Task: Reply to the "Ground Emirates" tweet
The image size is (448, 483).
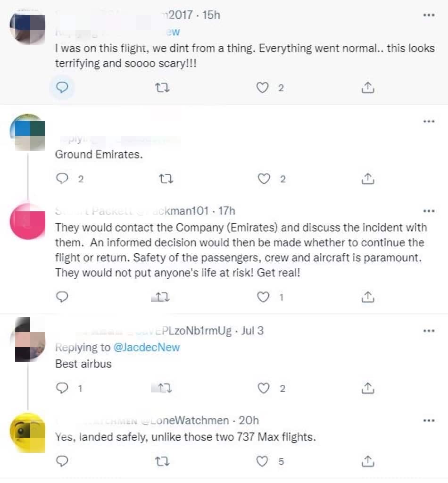Action: click(62, 178)
